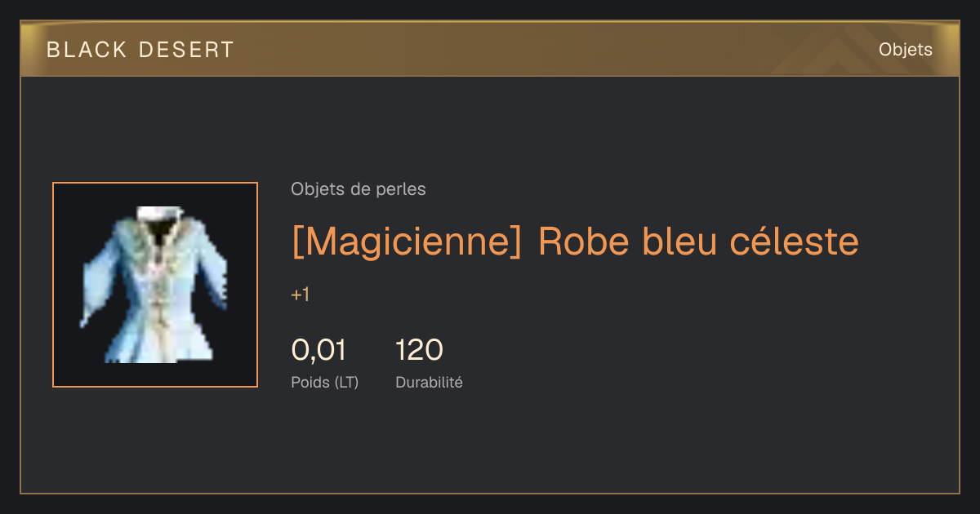
Task: Select the [Magicienne] Robe bleu céleste title
Action: 575,241
